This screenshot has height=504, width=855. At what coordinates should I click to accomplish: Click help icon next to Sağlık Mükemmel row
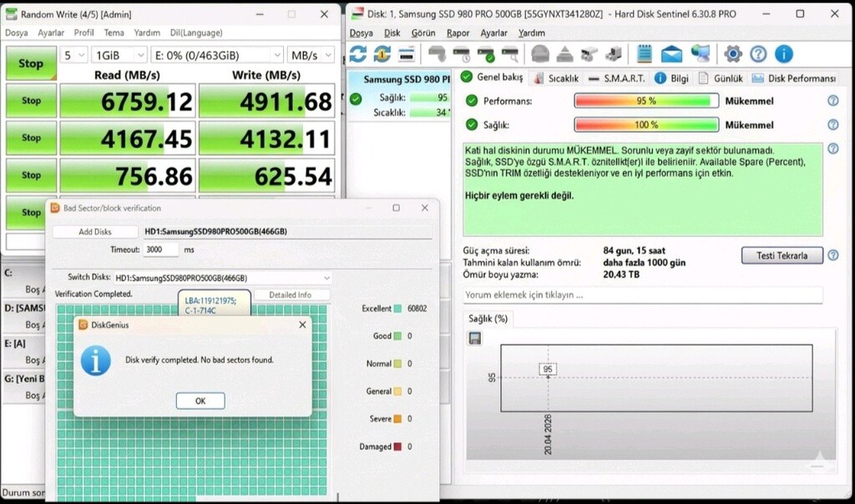[832, 125]
